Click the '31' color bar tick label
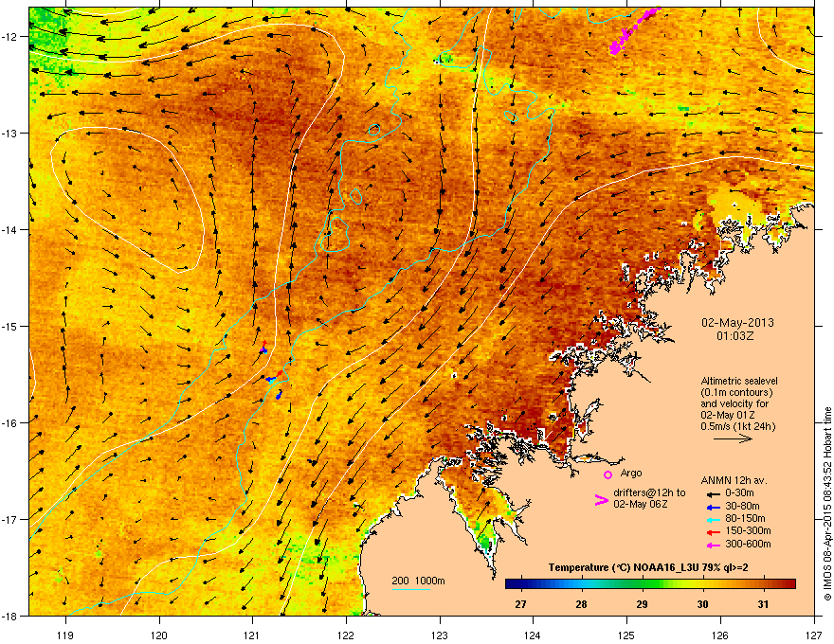 pos(763,604)
